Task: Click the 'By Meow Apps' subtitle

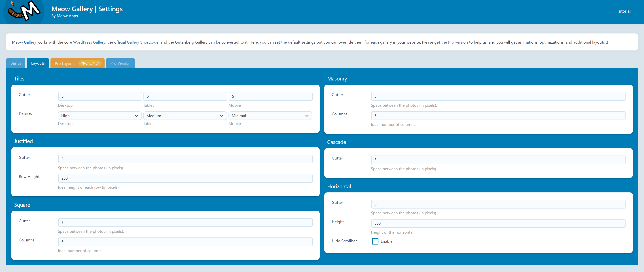Action: coord(65,16)
